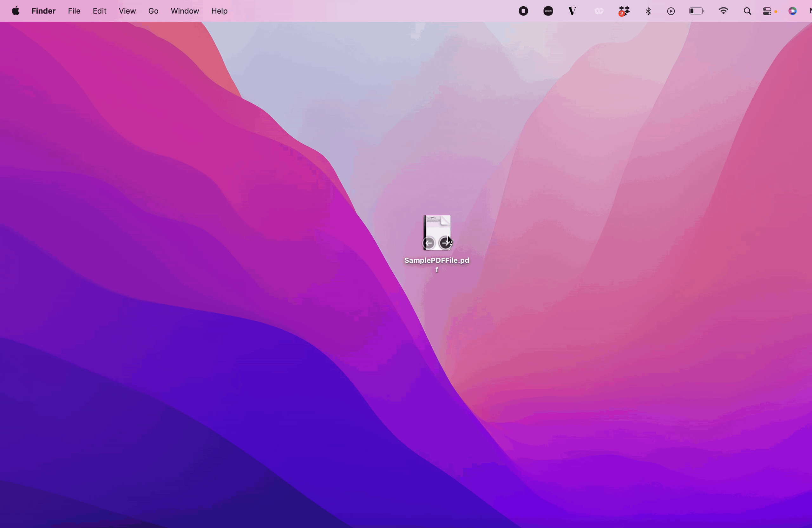Open the Now Playing menu icon
This screenshot has width=812, height=528.
pos(671,11)
